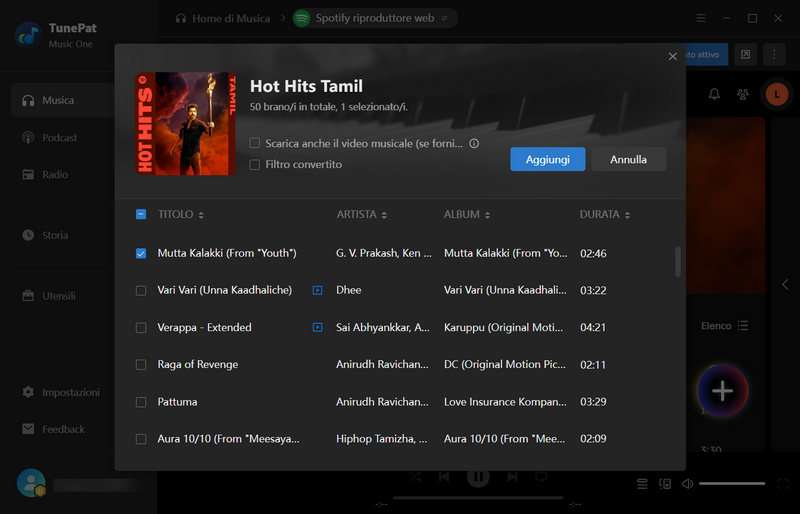
Task: Close the Hot Hits Tamil dialog
Action: point(672,56)
